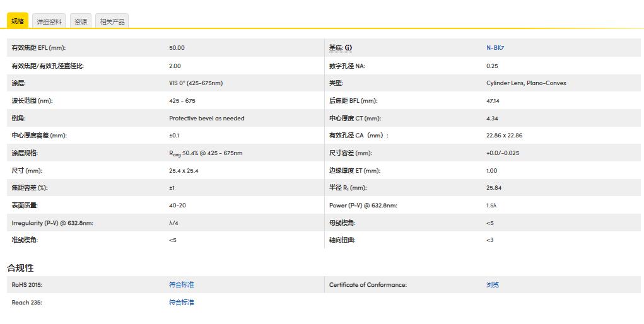Click the RoHS 2015 label
The image size is (644, 324).
tap(26, 284)
